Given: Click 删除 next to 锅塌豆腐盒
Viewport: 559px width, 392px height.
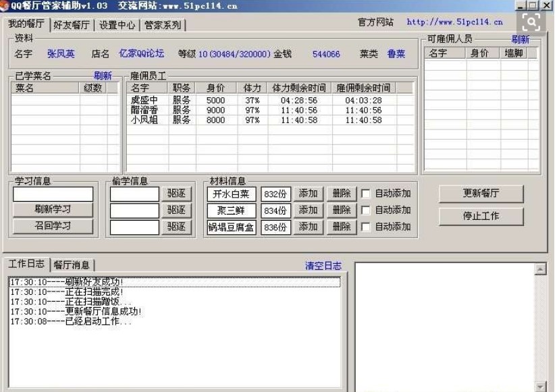Looking at the screenshot, I should 342,227.
